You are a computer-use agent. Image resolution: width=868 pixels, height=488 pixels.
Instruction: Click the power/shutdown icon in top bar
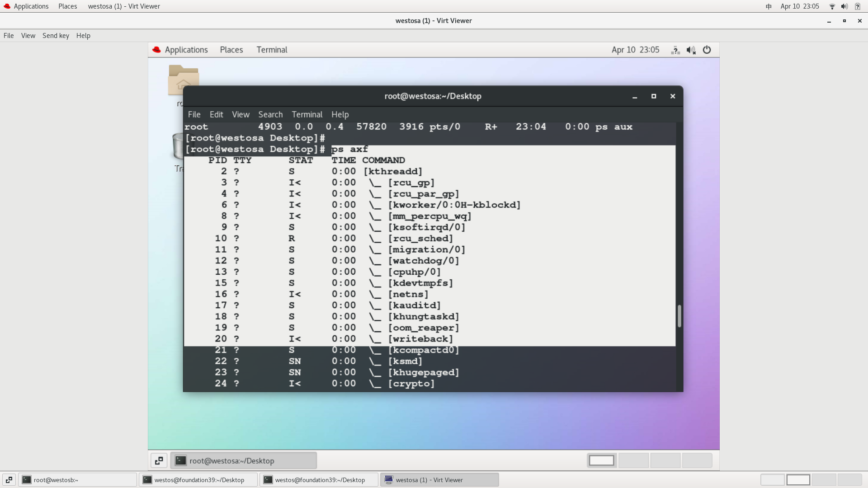[707, 49]
